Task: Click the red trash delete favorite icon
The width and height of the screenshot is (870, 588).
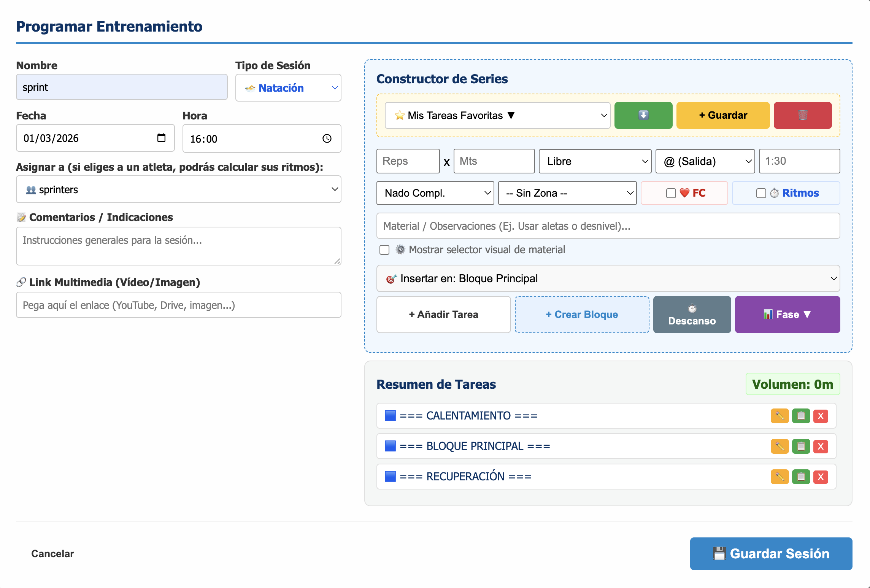Action: pyautogui.click(x=802, y=115)
